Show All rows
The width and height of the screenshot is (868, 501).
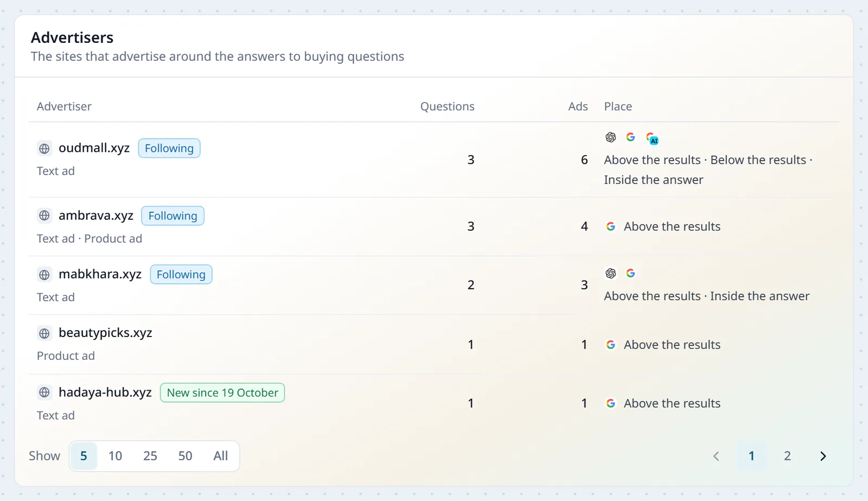[221, 456]
